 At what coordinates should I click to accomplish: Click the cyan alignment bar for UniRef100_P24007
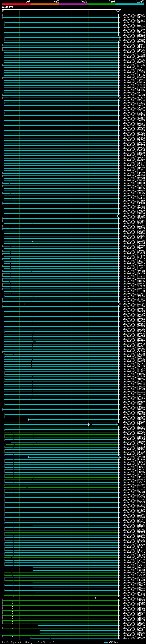point(61,93)
